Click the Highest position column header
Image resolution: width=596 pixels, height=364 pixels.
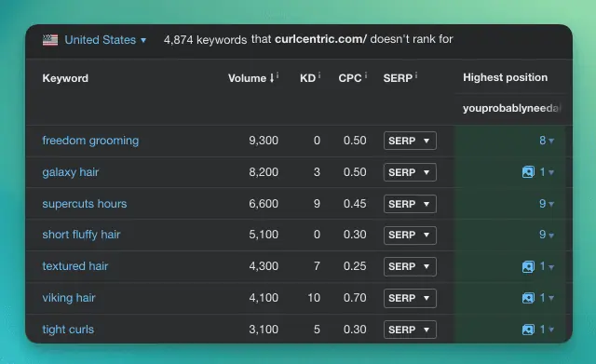[x=505, y=77]
